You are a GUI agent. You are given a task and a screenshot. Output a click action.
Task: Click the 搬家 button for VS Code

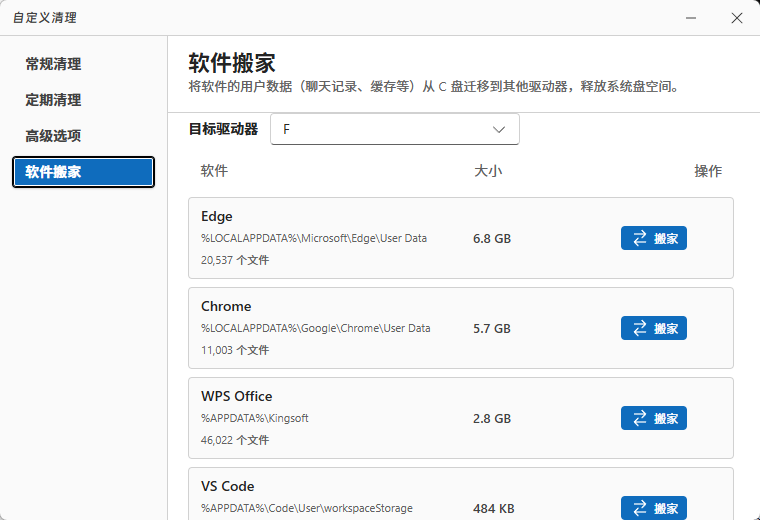point(653,508)
